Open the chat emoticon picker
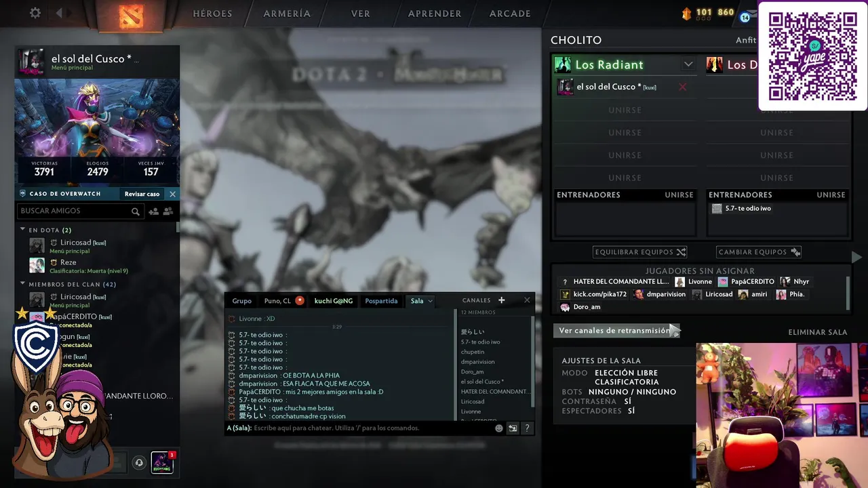 point(499,428)
